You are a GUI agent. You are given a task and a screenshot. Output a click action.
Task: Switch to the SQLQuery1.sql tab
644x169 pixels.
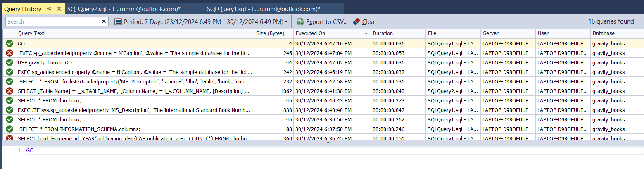(x=263, y=9)
